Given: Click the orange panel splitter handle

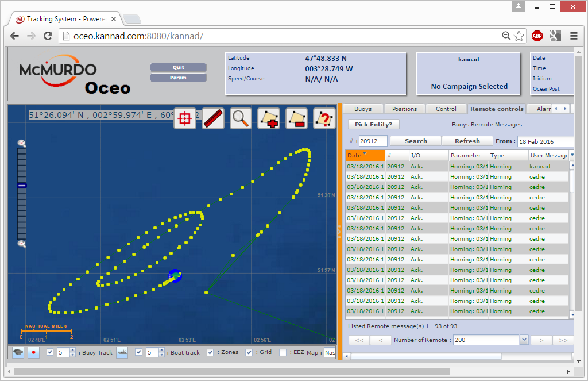Looking at the screenshot, I should tap(340, 232).
